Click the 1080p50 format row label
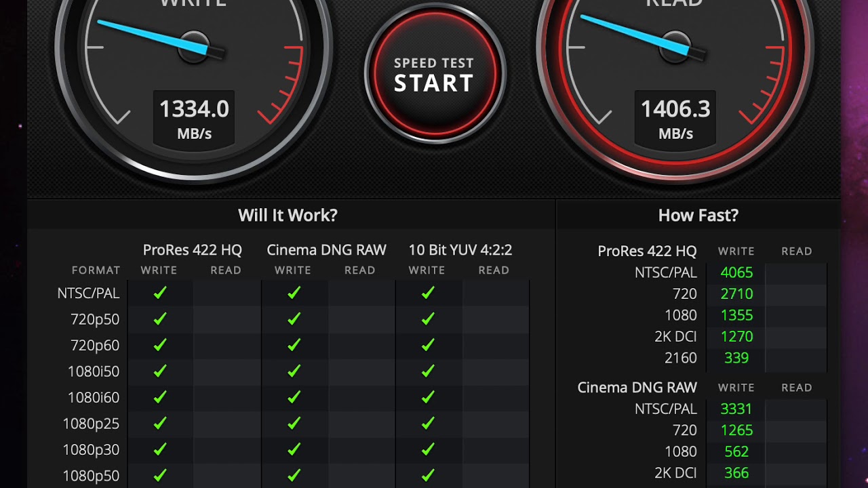Viewport: 868px width, 488px height. [91, 476]
